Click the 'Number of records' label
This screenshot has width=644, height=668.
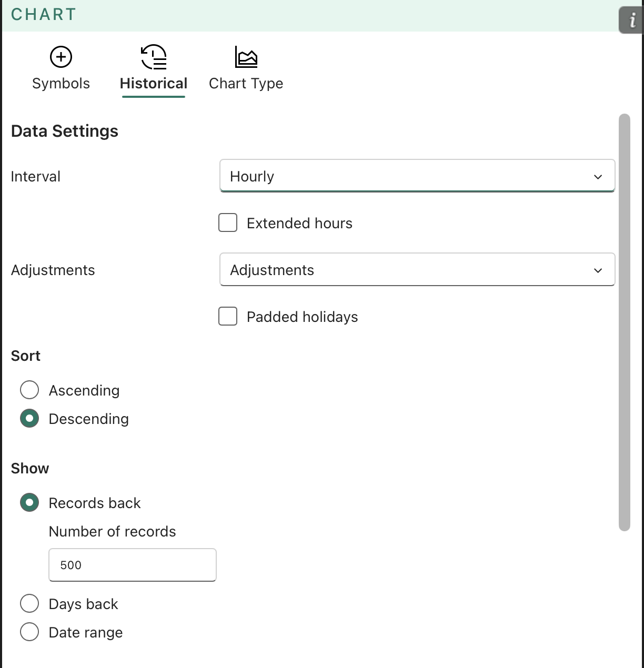[113, 532]
